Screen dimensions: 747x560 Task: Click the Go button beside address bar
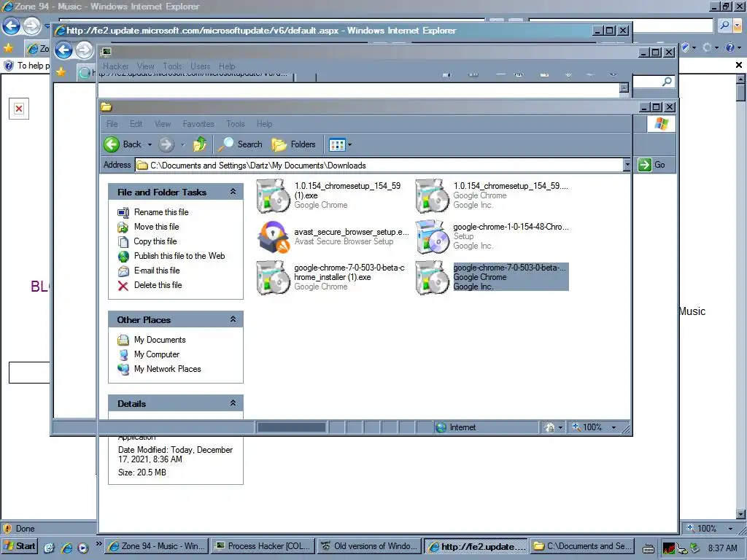651,165
